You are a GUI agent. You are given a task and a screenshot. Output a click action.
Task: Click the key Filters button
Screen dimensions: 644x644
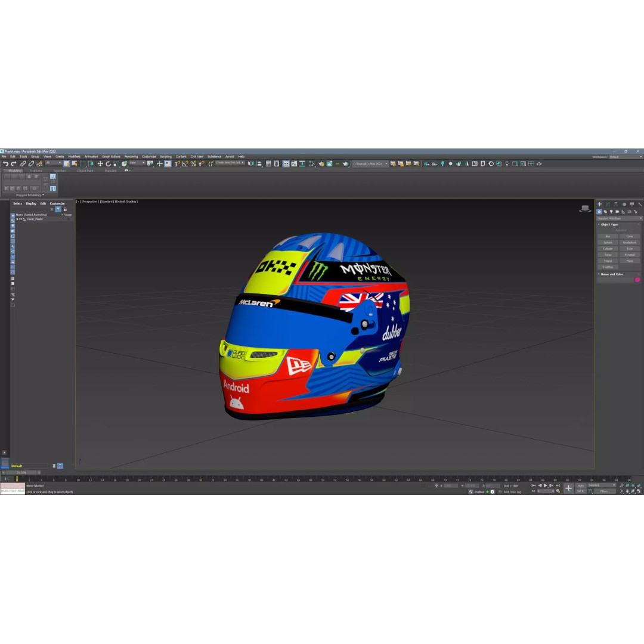[x=605, y=491]
